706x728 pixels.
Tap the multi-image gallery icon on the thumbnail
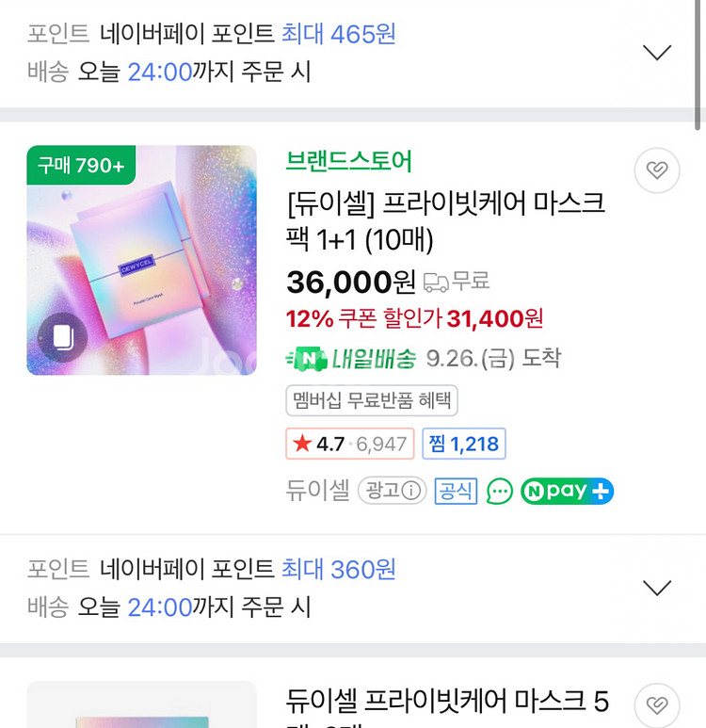(63, 337)
